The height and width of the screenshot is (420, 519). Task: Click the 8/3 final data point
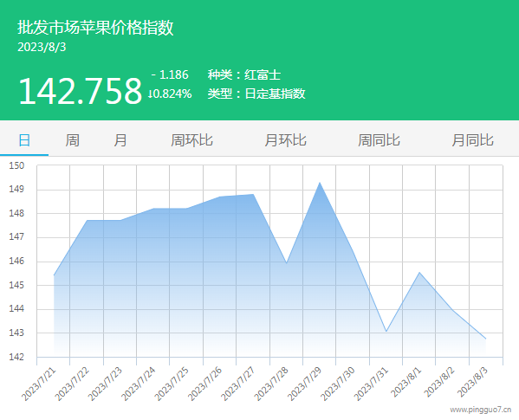tap(485, 339)
